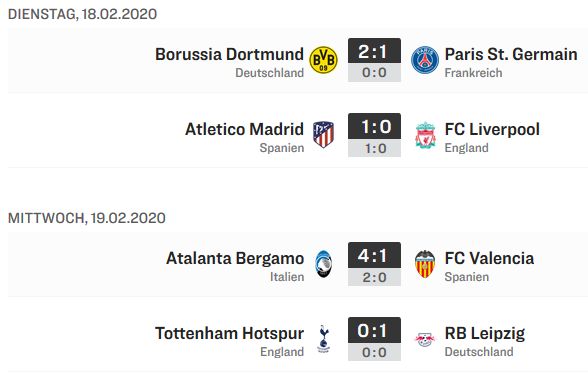
Task: Click the Paris St. Germain club crest
Action: click(425, 60)
